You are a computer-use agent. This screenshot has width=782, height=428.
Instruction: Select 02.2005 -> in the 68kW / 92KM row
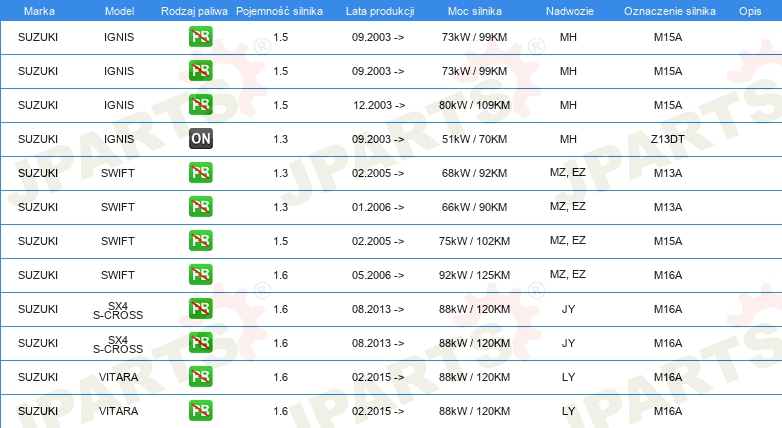pyautogui.click(x=378, y=173)
